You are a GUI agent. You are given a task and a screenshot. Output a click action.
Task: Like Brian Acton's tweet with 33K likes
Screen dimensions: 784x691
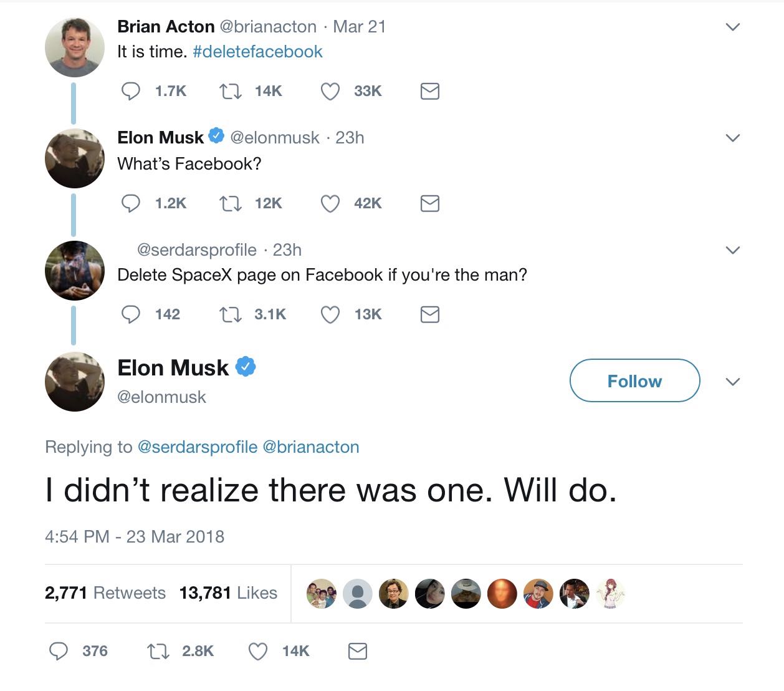coord(330,92)
